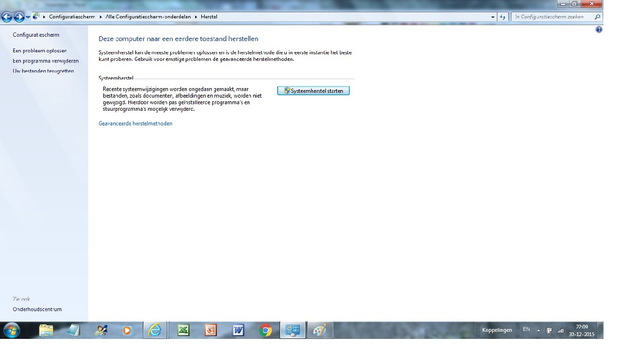Open the Snipping Tool taskbar icon
This screenshot has height=362, width=644.
pyautogui.click(x=101, y=330)
